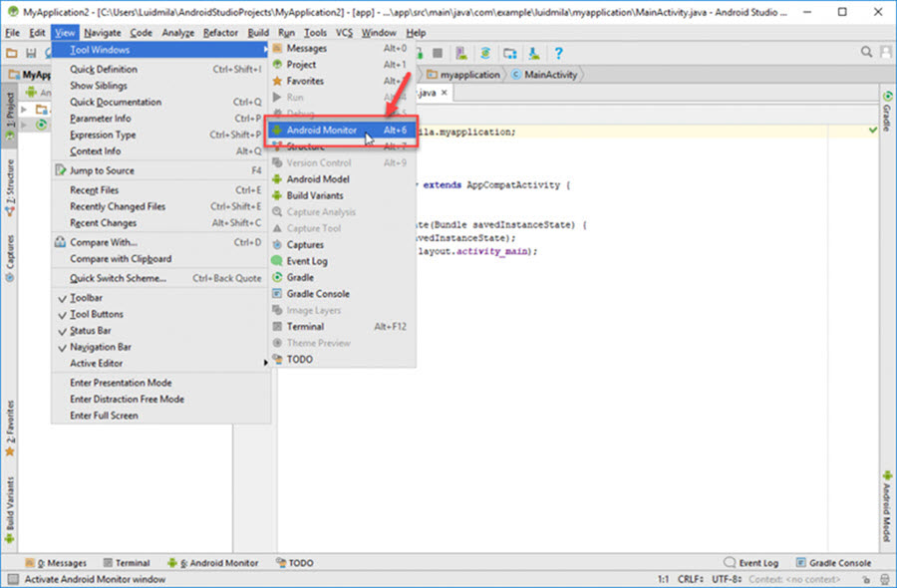Screen dimensions: 897x588
Task: Toggle the read-only lock icon in status bar
Action: pos(866,579)
